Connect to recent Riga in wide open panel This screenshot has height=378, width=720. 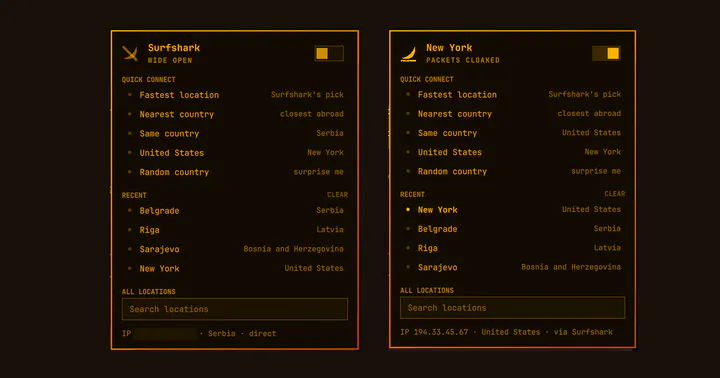(x=235, y=230)
